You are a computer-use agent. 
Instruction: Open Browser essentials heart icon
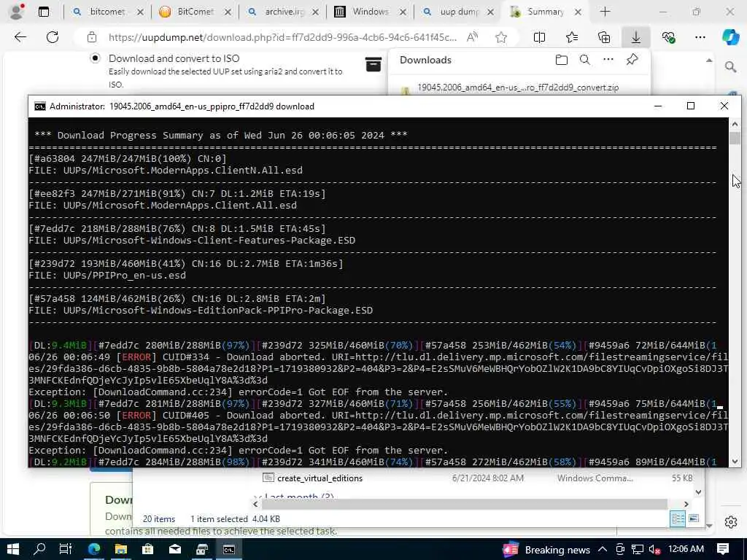(x=668, y=37)
